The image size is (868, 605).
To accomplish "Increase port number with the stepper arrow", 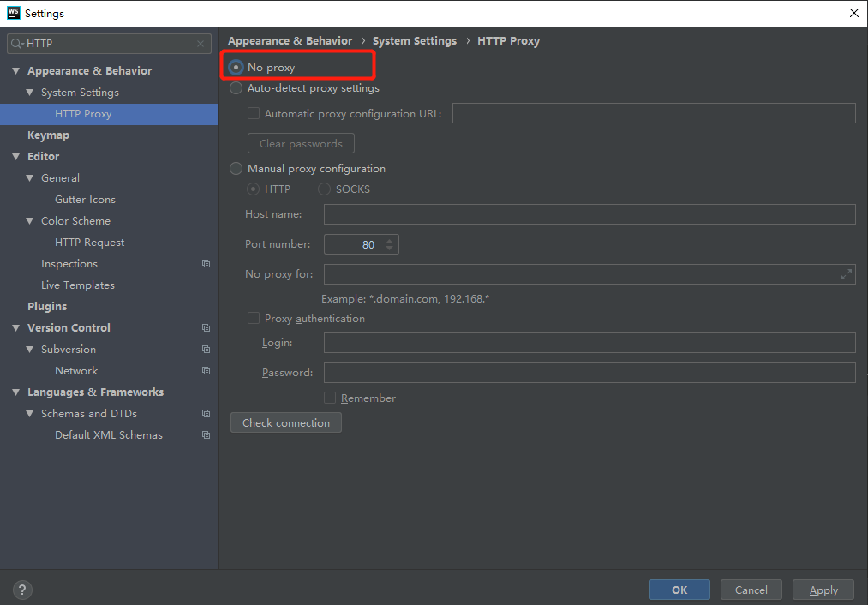I will 389,240.
